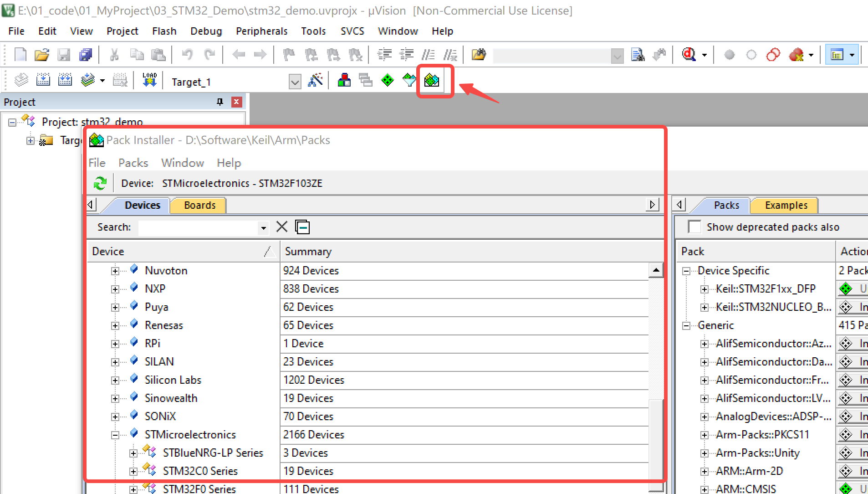Click the find text combo box in toolbar
The height and width of the screenshot is (494, 868).
point(558,56)
